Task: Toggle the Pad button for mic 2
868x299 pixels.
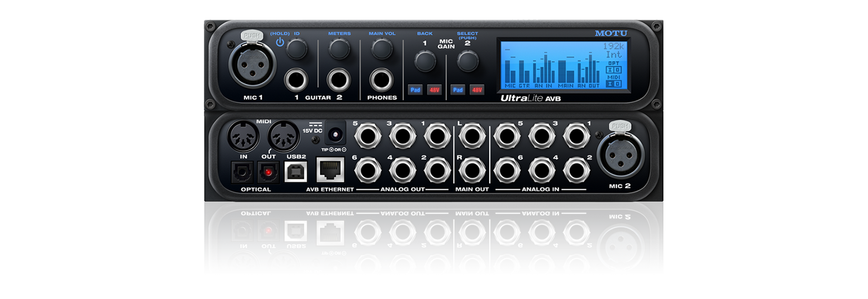Action: (458, 90)
